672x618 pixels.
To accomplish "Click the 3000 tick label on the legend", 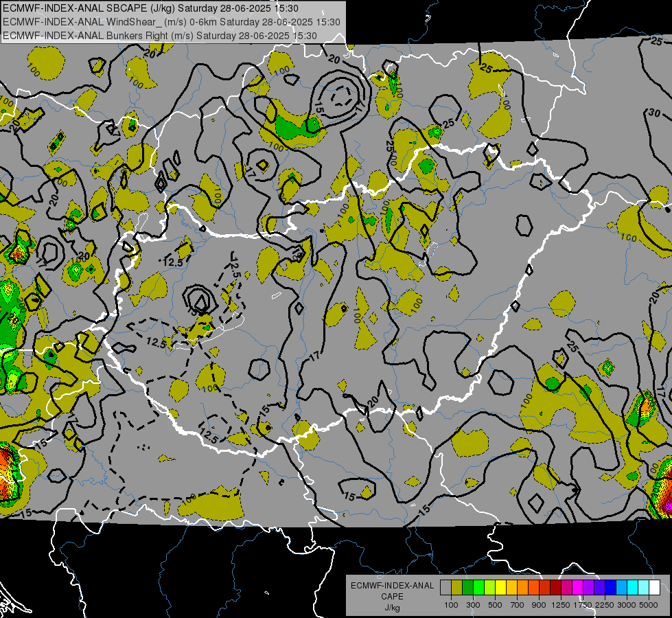I will pos(627,605).
